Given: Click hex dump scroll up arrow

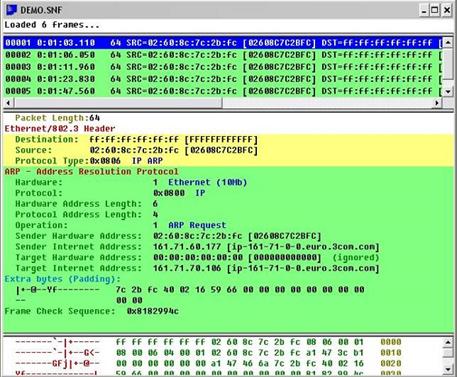Looking at the screenshot, I should pos(448,342).
